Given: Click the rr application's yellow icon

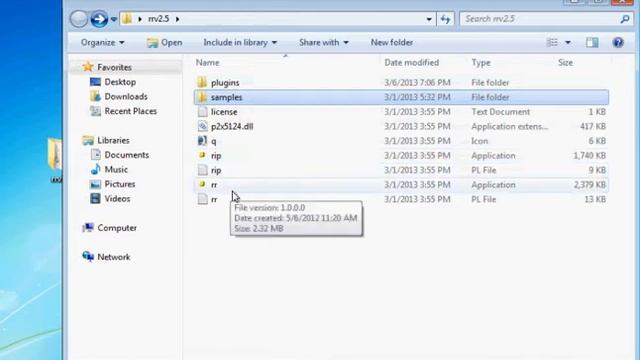Looking at the screenshot, I should coord(202,184).
